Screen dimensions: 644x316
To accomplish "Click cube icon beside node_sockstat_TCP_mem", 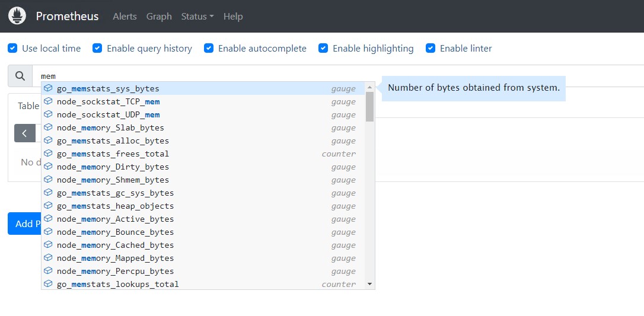I will [49, 101].
